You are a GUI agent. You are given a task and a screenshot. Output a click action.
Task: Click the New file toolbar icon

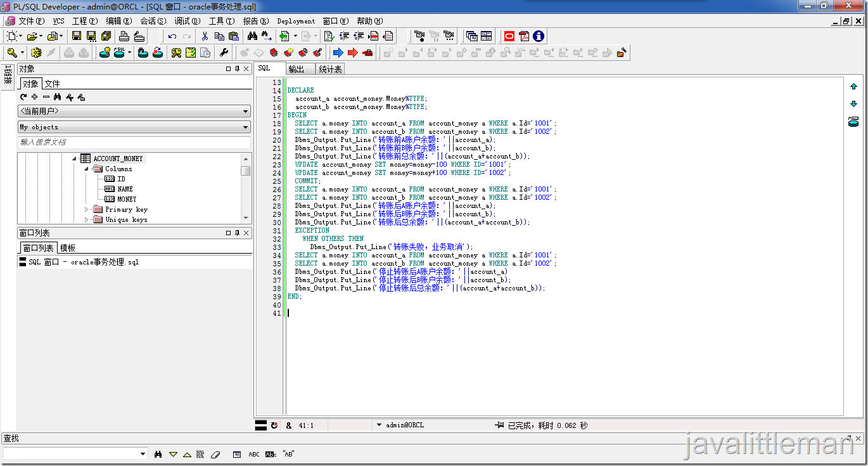click(x=11, y=36)
